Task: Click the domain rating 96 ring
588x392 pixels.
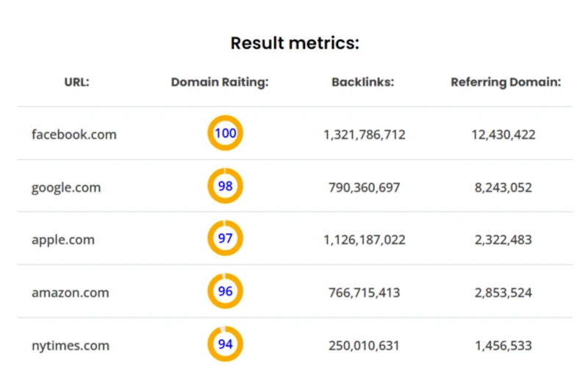Action: [226, 291]
